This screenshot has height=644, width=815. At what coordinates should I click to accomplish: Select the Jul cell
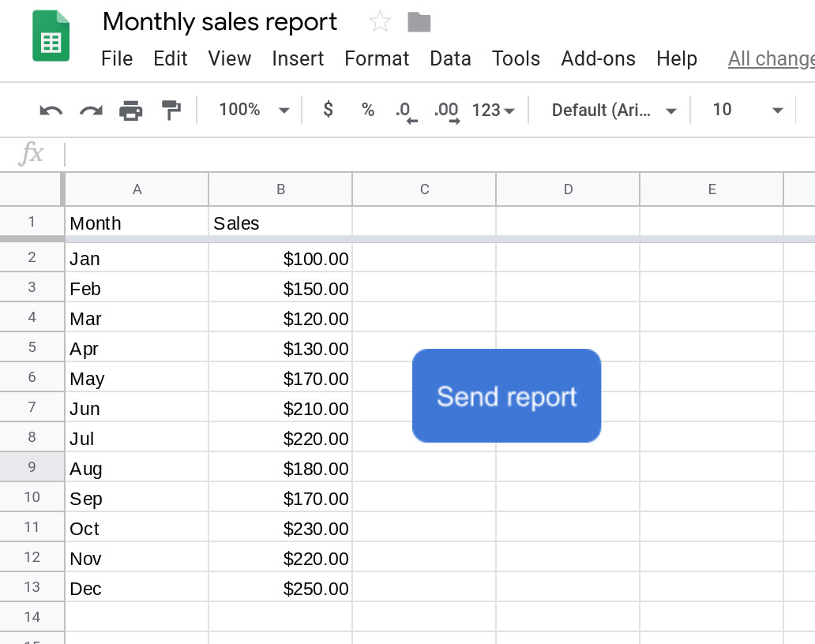click(137, 437)
